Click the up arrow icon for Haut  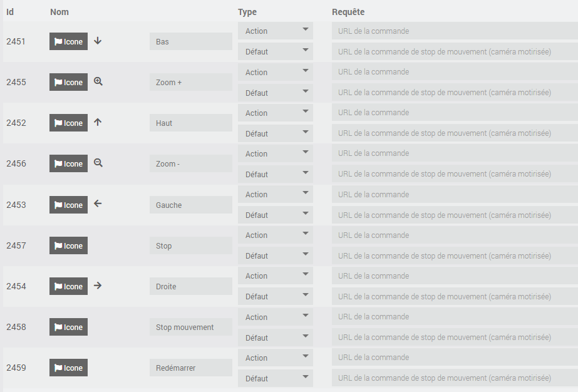pyautogui.click(x=98, y=122)
